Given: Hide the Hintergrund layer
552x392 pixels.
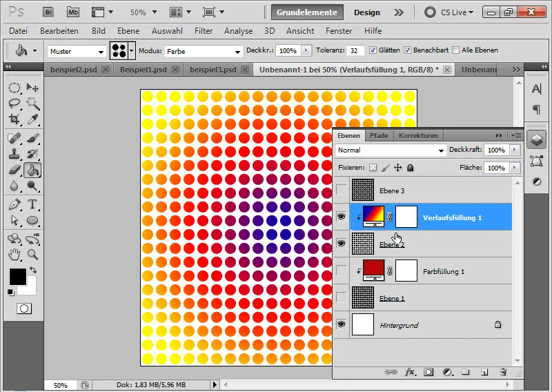Looking at the screenshot, I should coord(341,324).
